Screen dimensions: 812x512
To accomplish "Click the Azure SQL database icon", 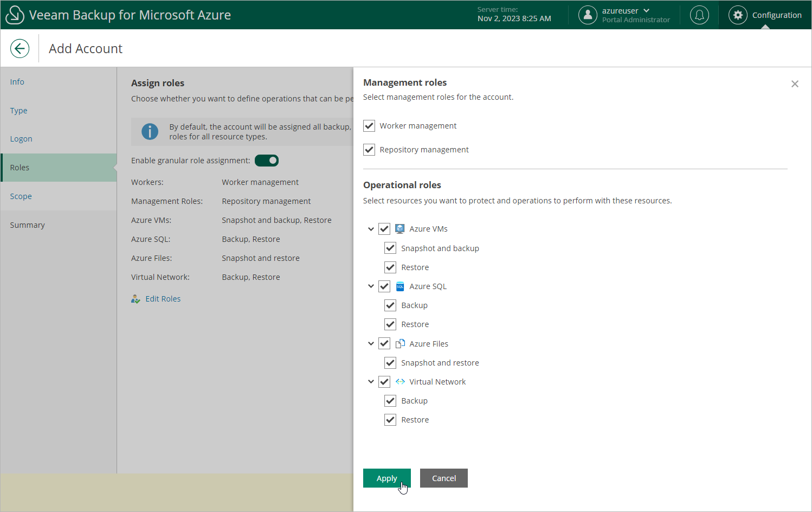I will click(x=400, y=286).
